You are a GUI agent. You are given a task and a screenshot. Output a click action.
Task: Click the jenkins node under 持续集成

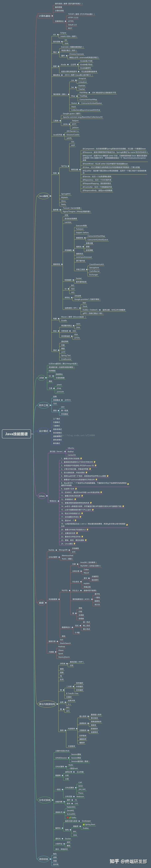(x=68, y=400)
